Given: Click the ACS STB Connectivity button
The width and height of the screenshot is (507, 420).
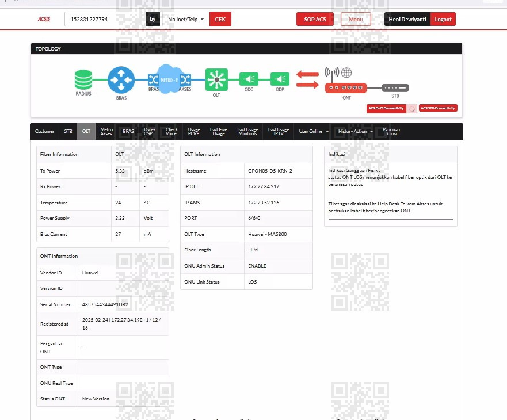Looking at the screenshot, I should pyautogui.click(x=438, y=108).
